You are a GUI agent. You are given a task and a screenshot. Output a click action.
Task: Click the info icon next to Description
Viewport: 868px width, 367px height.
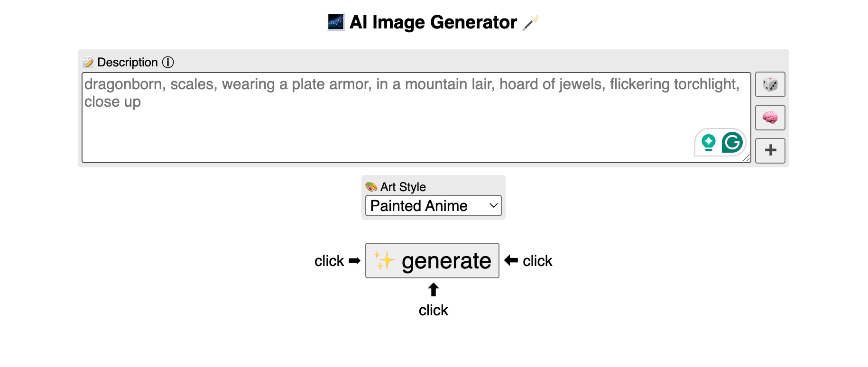click(x=168, y=62)
